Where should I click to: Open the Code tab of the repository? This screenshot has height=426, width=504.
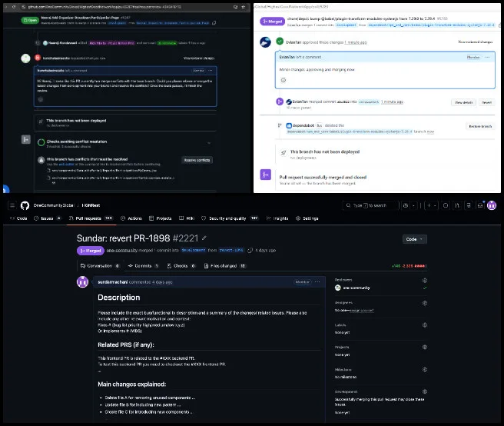pyautogui.click(x=18, y=218)
